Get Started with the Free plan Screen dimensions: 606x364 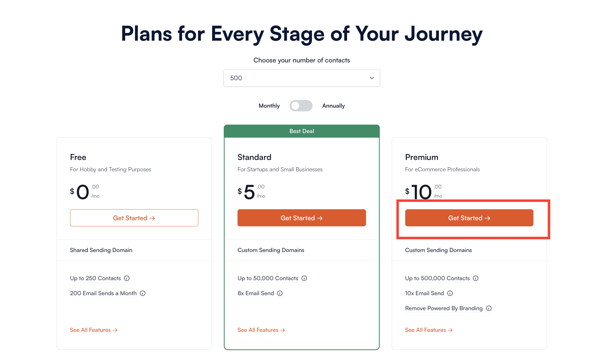click(134, 218)
